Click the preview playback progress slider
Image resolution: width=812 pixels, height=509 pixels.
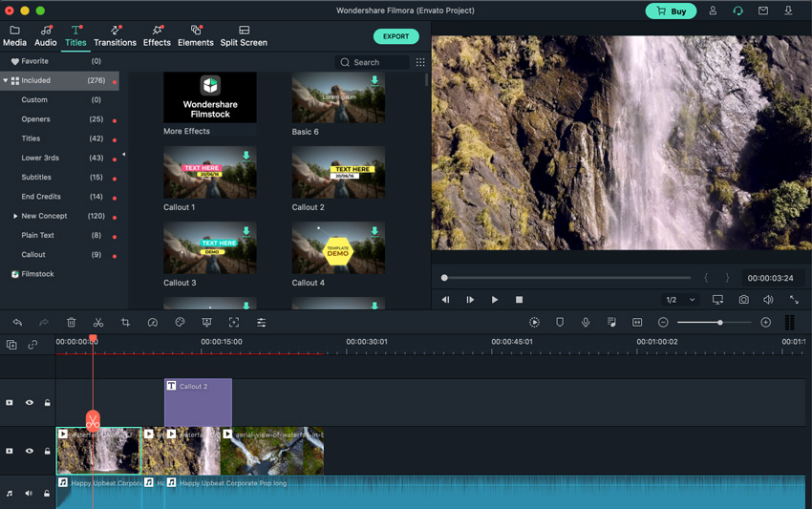coord(567,278)
